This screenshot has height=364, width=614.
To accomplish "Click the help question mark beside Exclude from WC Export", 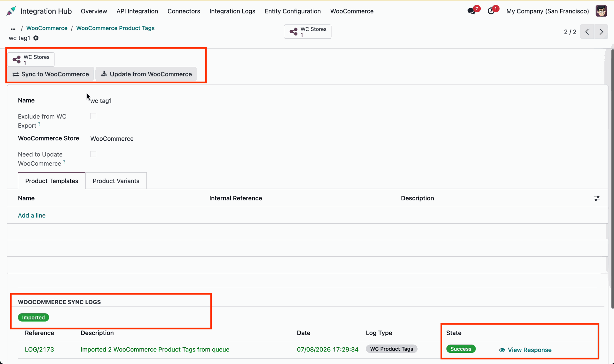I will pos(39,123).
